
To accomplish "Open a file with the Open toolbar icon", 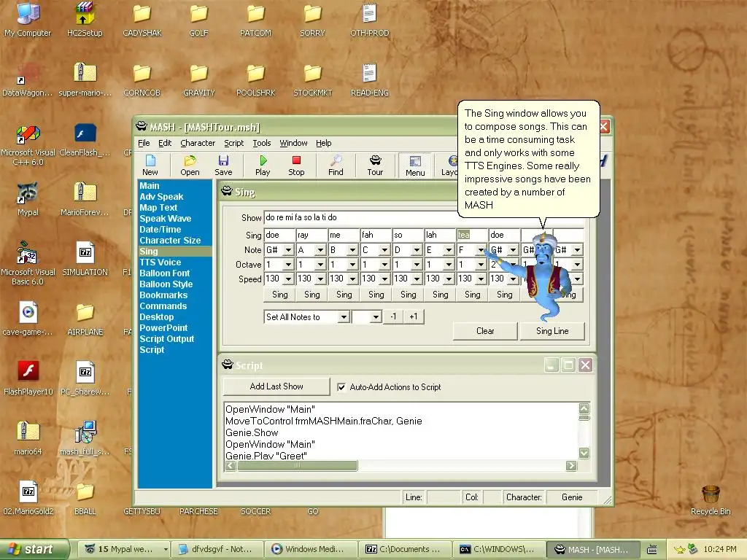I will point(190,166).
